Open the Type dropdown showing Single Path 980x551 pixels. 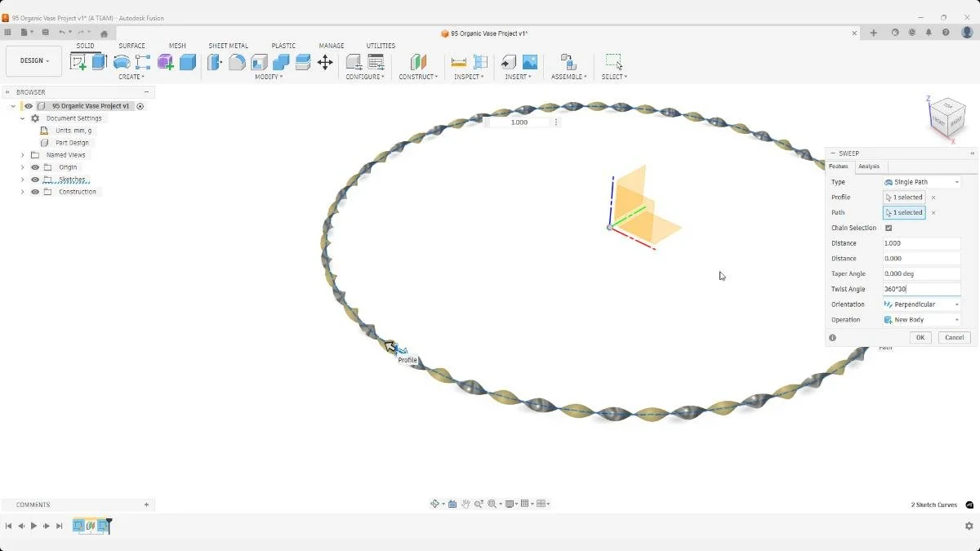pos(921,181)
